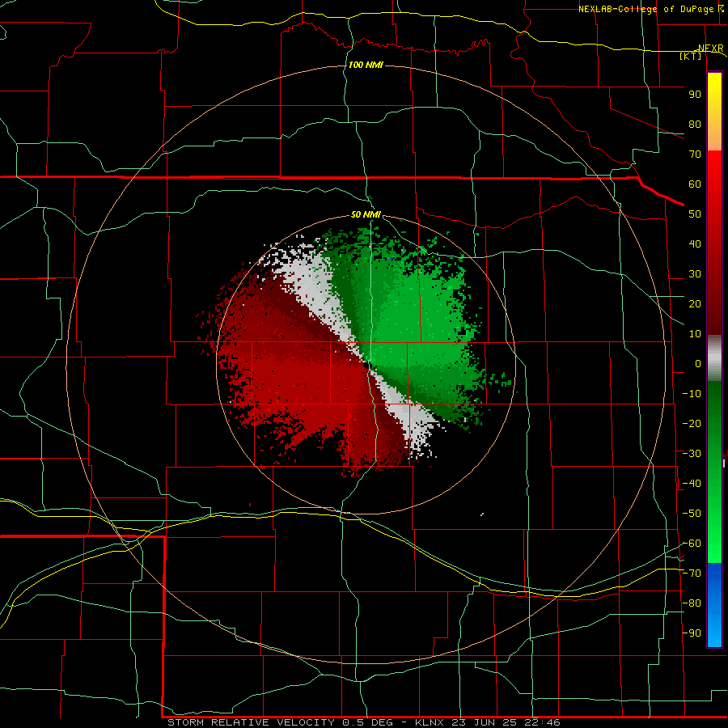Click the "KLNX" station identifier in caption

click(x=430, y=722)
